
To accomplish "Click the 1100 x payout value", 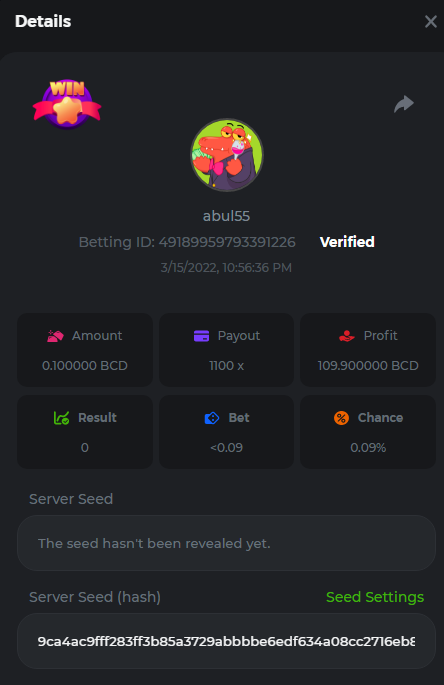I will click(226, 365).
